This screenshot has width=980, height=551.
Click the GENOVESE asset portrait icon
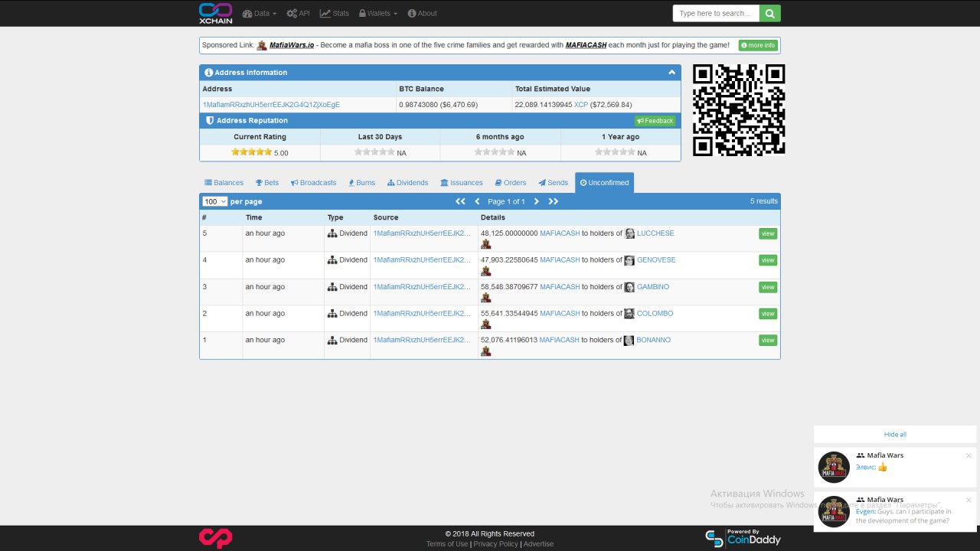(629, 260)
